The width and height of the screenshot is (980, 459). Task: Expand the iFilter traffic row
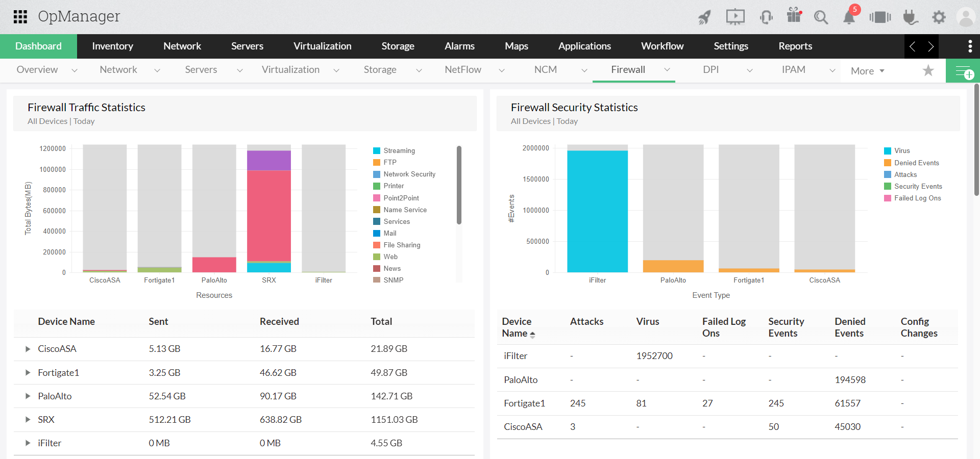point(28,443)
